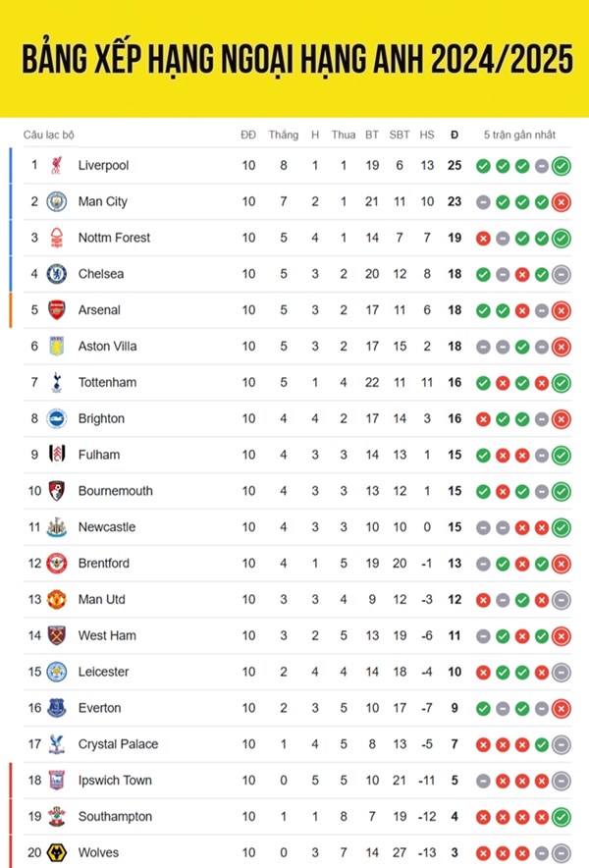
Task: Select the Man Utd club crest
Action: point(57,600)
